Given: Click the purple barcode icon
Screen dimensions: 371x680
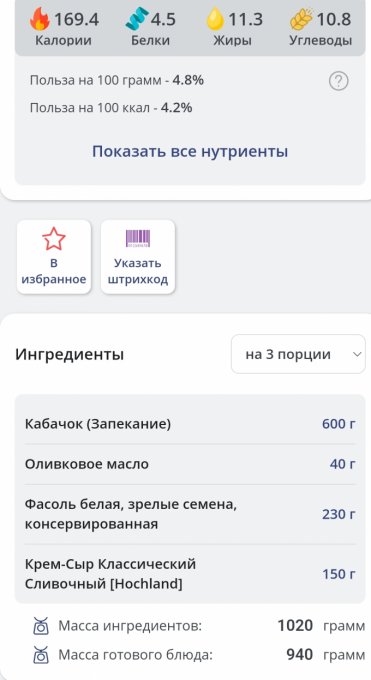Looking at the screenshot, I should pyautogui.click(x=138, y=239).
